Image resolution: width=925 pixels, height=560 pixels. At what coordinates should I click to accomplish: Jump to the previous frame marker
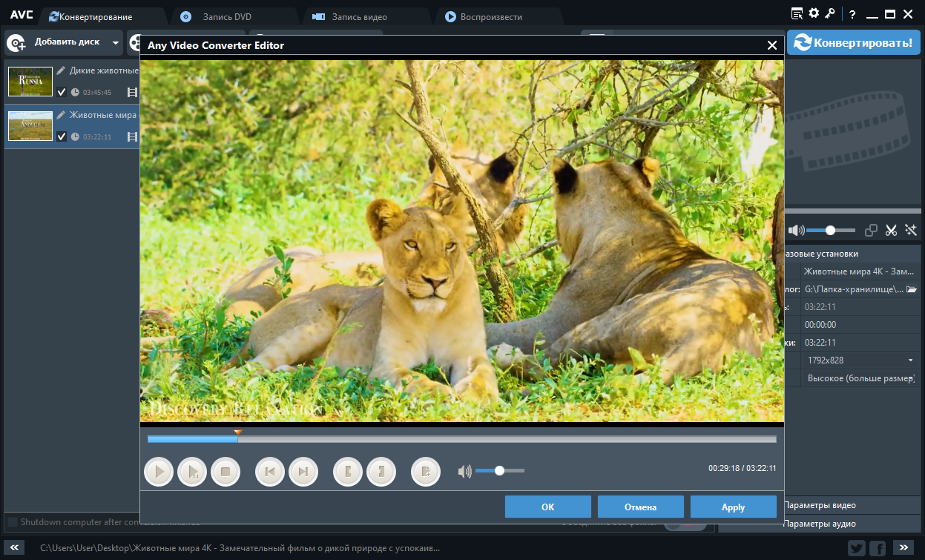(x=270, y=471)
